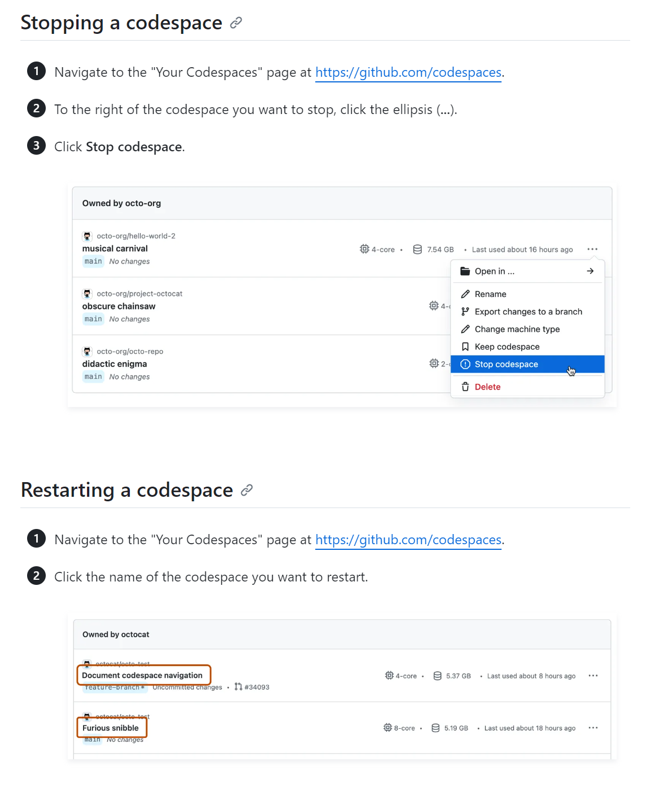
Task: Choose Change machine type in the menu
Action: click(x=517, y=329)
